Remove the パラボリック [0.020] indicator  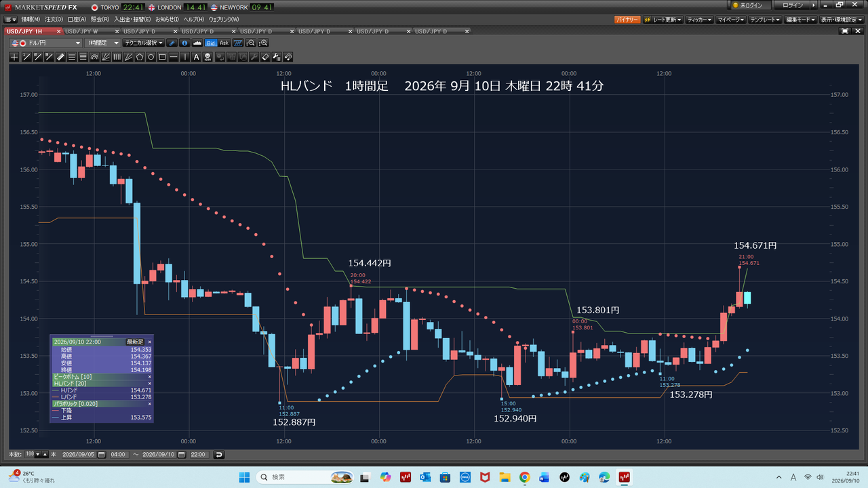(150, 404)
